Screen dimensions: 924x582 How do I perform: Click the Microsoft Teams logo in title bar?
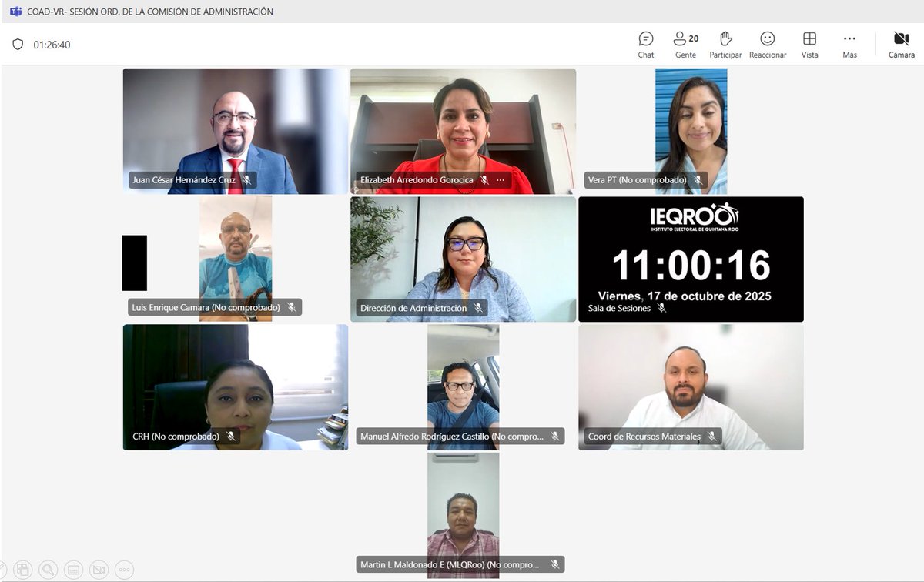[x=15, y=12]
